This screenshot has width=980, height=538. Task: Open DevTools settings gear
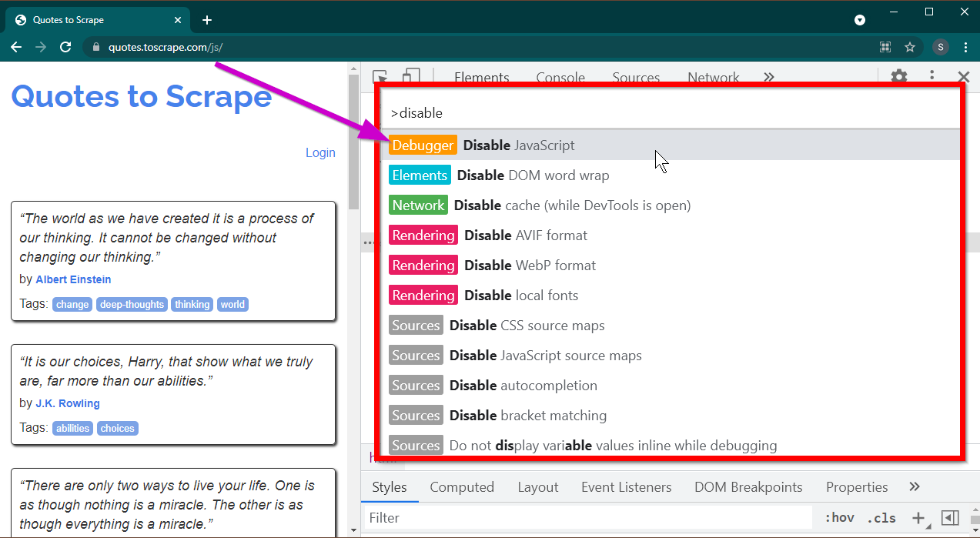pyautogui.click(x=898, y=76)
